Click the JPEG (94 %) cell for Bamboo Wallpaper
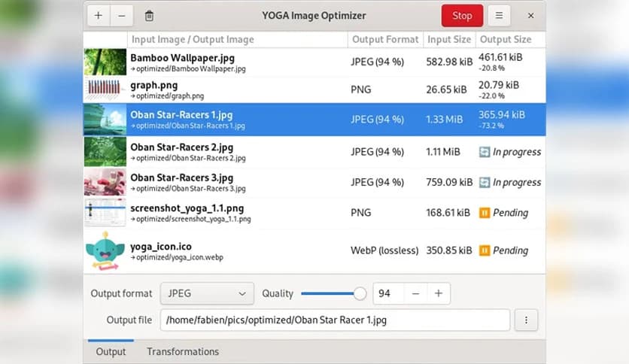The image size is (629, 364). click(377, 62)
